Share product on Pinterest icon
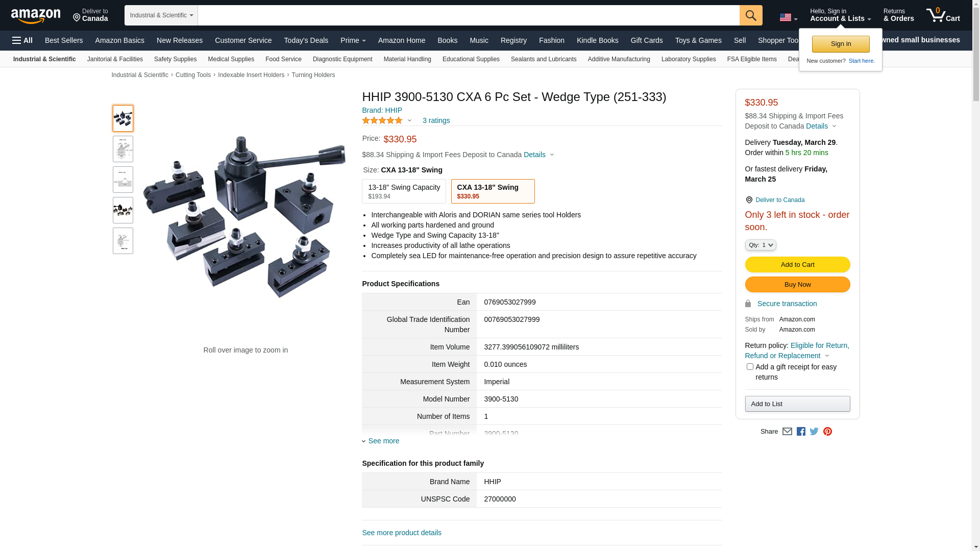Viewport: 980px width, 551px height. pyautogui.click(x=827, y=432)
